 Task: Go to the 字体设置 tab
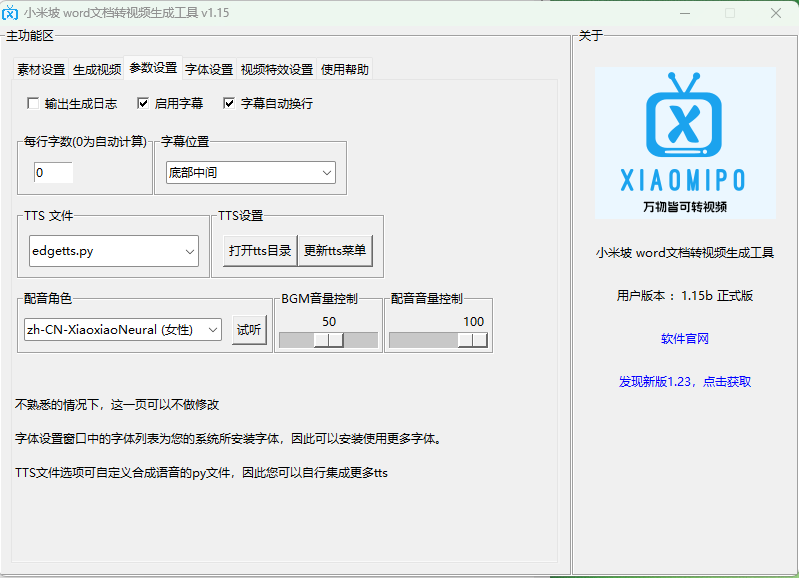pos(209,70)
